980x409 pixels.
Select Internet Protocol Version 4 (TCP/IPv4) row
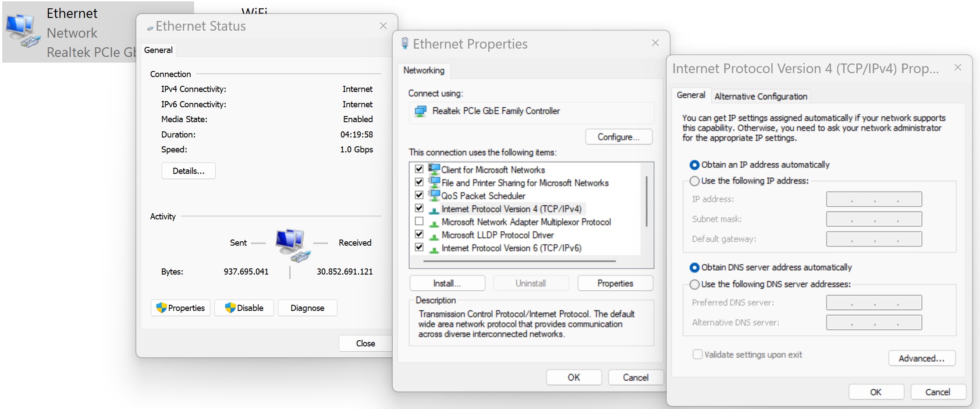(511, 209)
